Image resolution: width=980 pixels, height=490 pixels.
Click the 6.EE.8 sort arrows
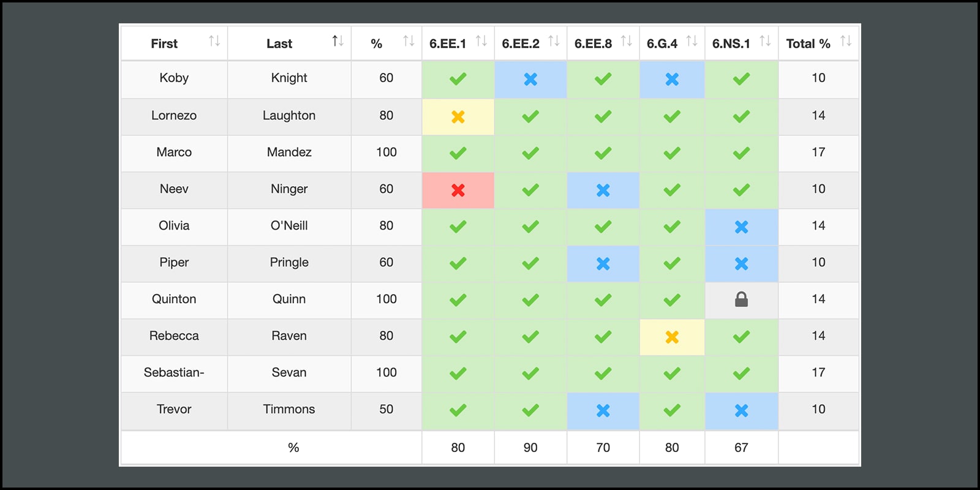(x=626, y=41)
